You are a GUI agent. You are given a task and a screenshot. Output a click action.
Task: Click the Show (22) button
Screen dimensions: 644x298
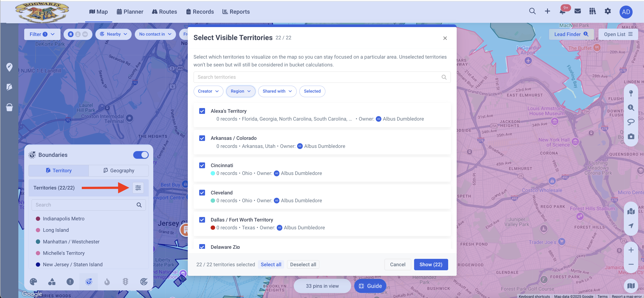point(431,264)
